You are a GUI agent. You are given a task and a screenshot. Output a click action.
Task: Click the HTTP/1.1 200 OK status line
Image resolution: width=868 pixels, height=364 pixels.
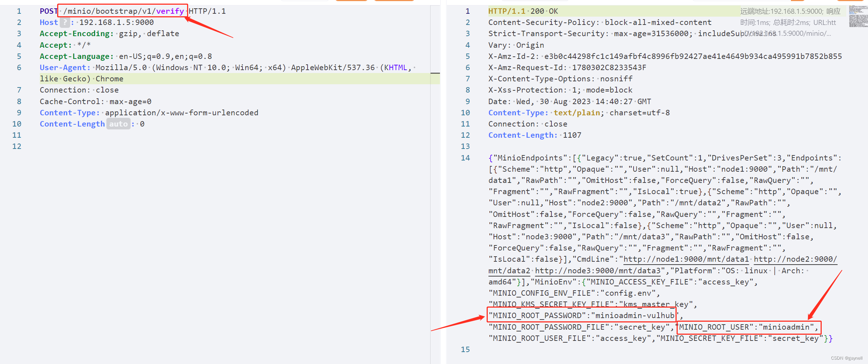pyautogui.click(x=523, y=11)
